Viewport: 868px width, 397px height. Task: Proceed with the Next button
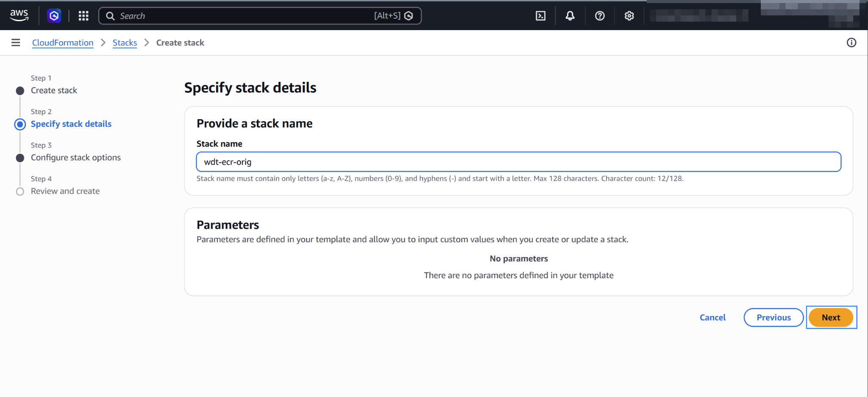[831, 317]
